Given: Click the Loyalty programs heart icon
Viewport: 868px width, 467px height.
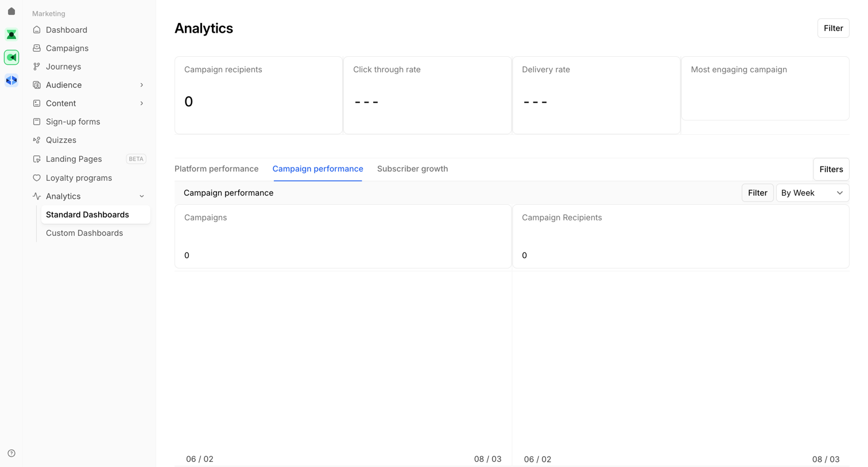Looking at the screenshot, I should [x=37, y=178].
